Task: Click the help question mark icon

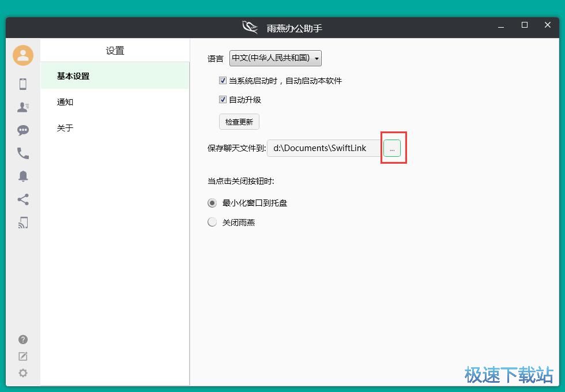Action: point(23,340)
